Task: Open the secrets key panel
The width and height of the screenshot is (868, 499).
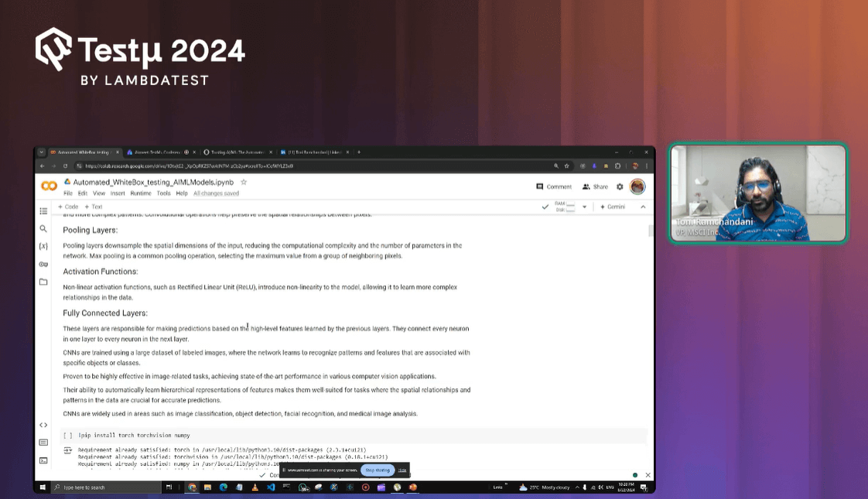Action: pyautogui.click(x=43, y=264)
